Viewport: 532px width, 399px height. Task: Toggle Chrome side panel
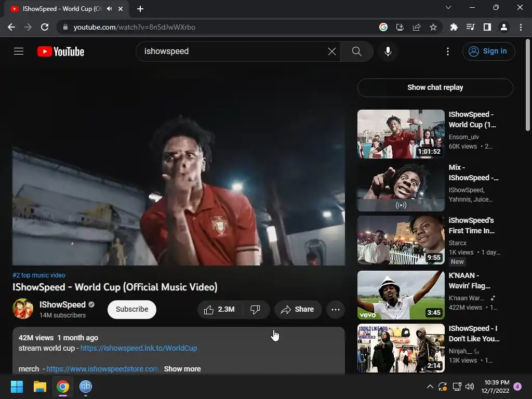click(x=487, y=27)
